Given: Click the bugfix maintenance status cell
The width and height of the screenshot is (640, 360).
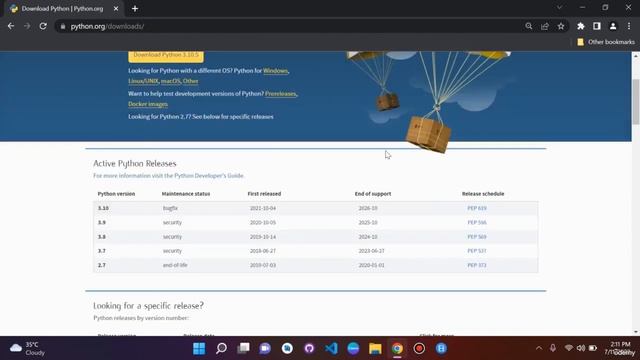Looking at the screenshot, I should pyautogui.click(x=170, y=208).
